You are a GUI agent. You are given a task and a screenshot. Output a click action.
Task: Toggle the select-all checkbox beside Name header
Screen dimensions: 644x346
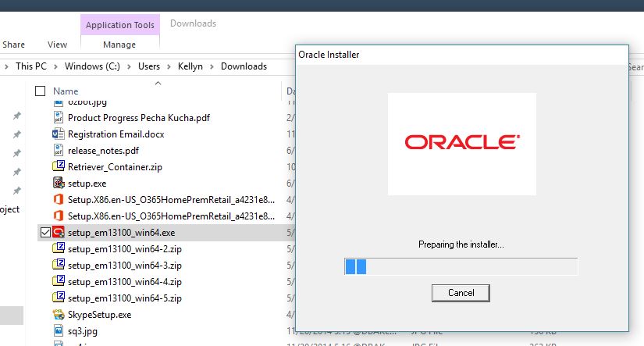click(x=41, y=91)
